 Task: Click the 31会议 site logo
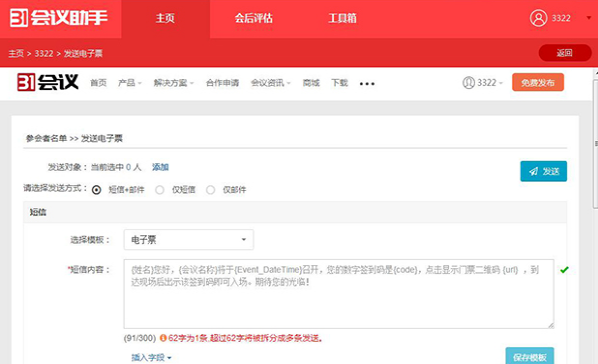pyautogui.click(x=48, y=82)
